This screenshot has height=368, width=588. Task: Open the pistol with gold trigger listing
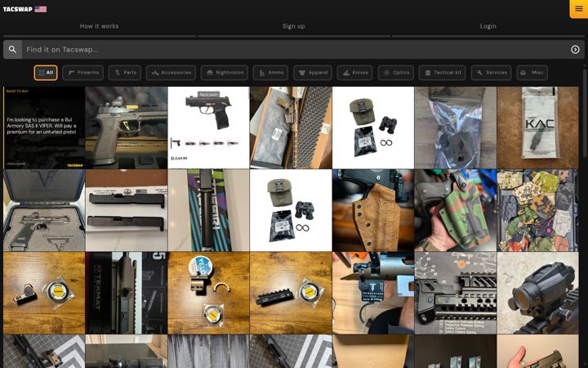pyautogui.click(x=127, y=128)
